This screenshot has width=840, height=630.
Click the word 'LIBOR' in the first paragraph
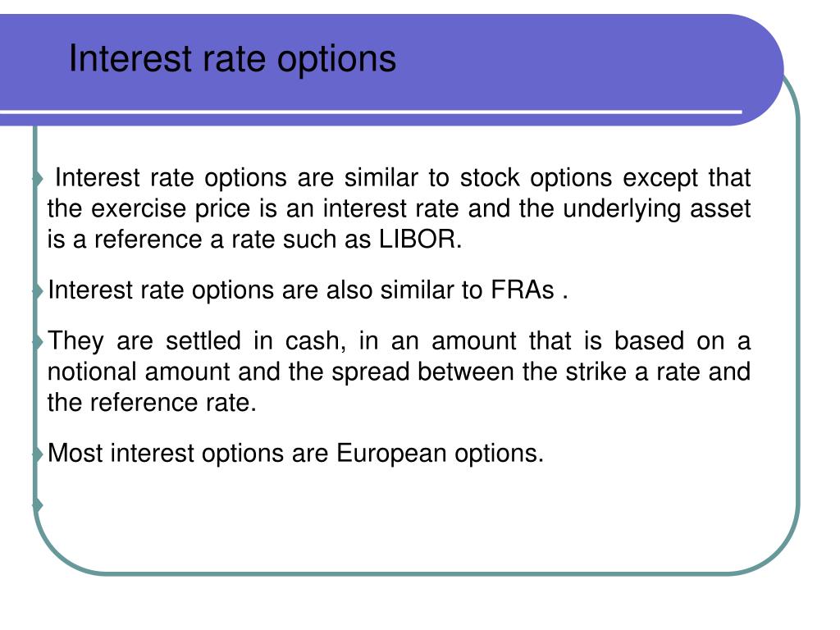(418, 239)
